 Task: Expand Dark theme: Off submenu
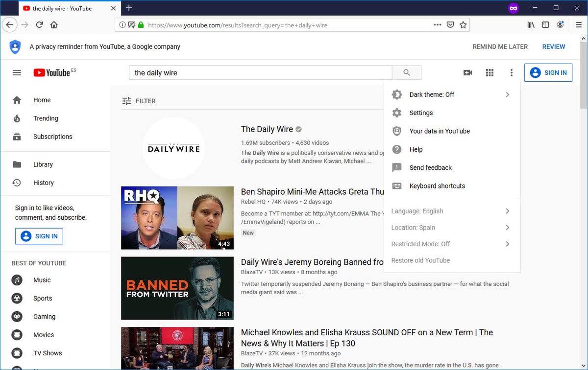452,94
